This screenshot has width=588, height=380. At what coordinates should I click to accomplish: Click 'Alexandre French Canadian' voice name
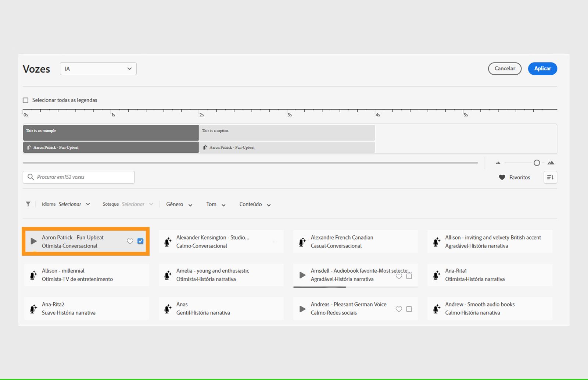point(342,238)
